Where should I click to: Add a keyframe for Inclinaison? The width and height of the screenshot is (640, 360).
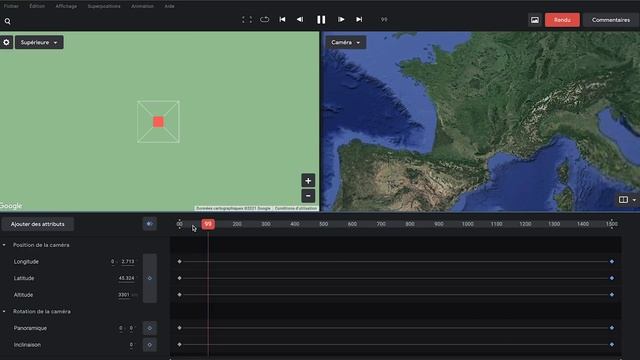pos(150,345)
